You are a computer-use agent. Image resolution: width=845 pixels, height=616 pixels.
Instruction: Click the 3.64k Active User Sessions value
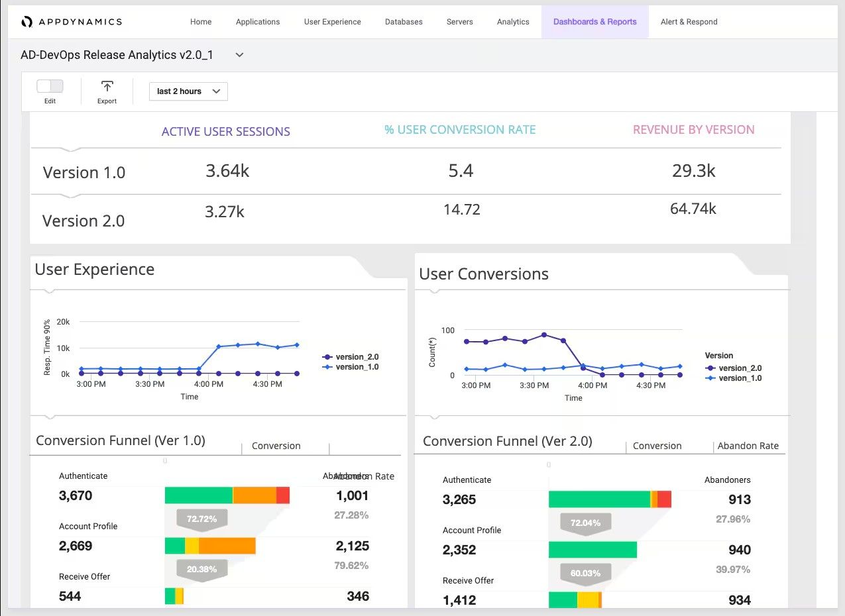tap(227, 170)
